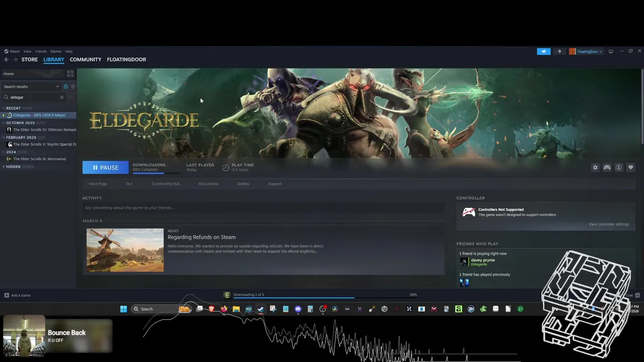This screenshot has height=362, width=644.
Task: Show game info icon
Action: pos(619,167)
